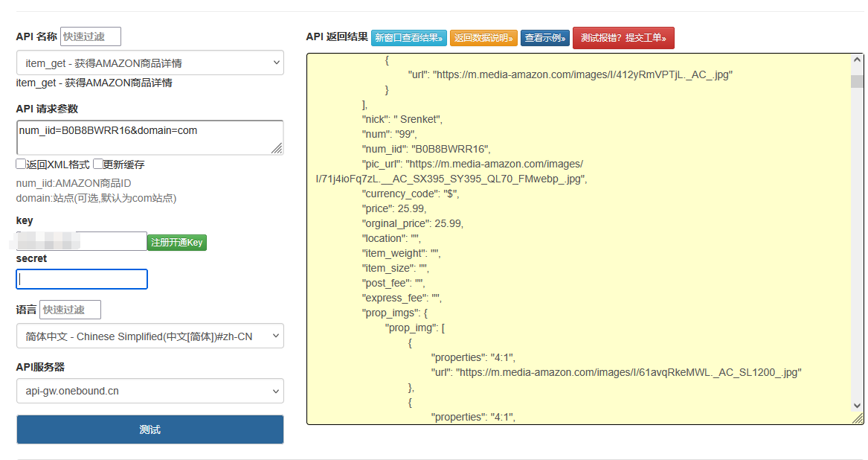Enable the 返回XML格式 checkbox
The image size is (868, 460).
point(21,164)
